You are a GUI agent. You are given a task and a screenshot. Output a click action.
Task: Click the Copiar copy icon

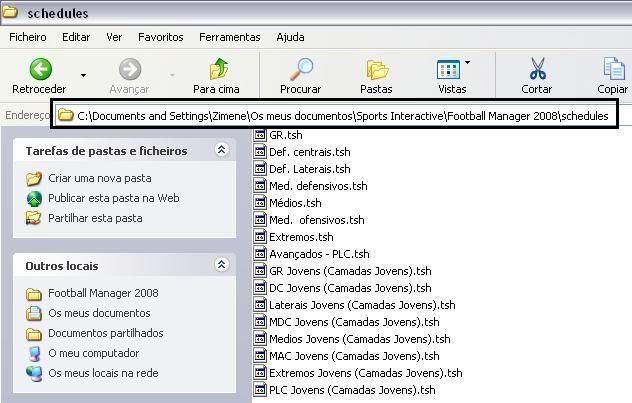[614, 69]
